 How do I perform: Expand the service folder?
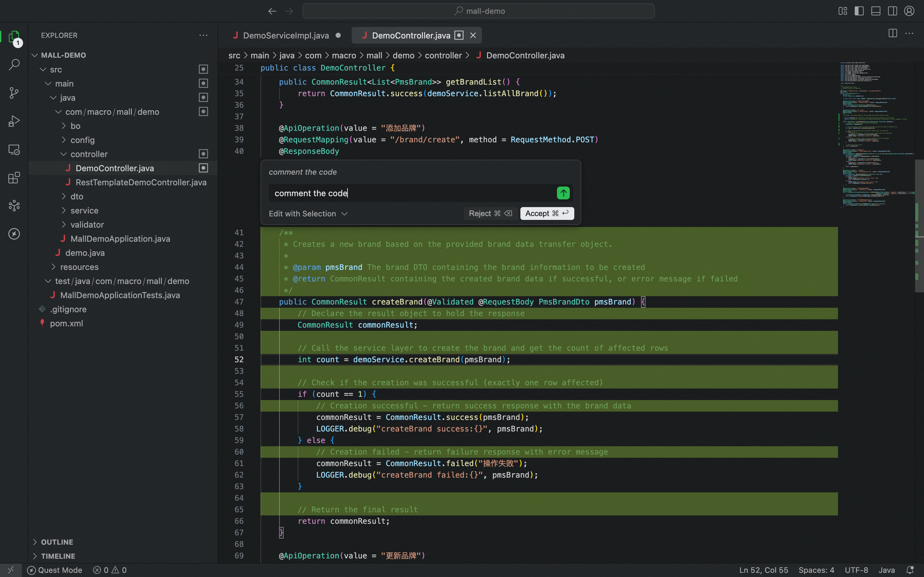pos(84,211)
